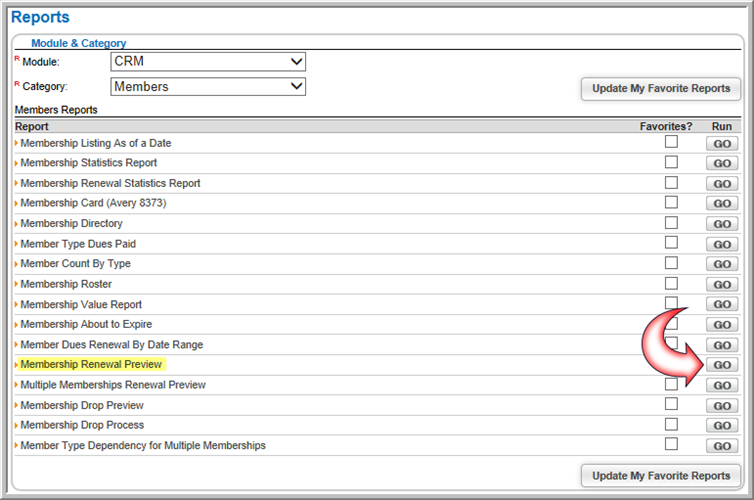Check favorite for Membership Renewal Statistics Report
This screenshot has height=500, width=754.
pos(671,183)
